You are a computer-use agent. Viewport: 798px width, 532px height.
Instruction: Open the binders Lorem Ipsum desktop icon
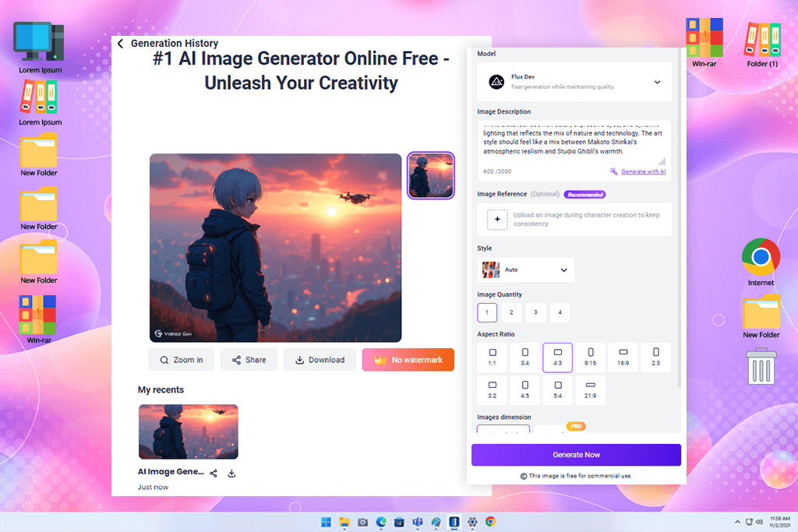click(x=39, y=104)
